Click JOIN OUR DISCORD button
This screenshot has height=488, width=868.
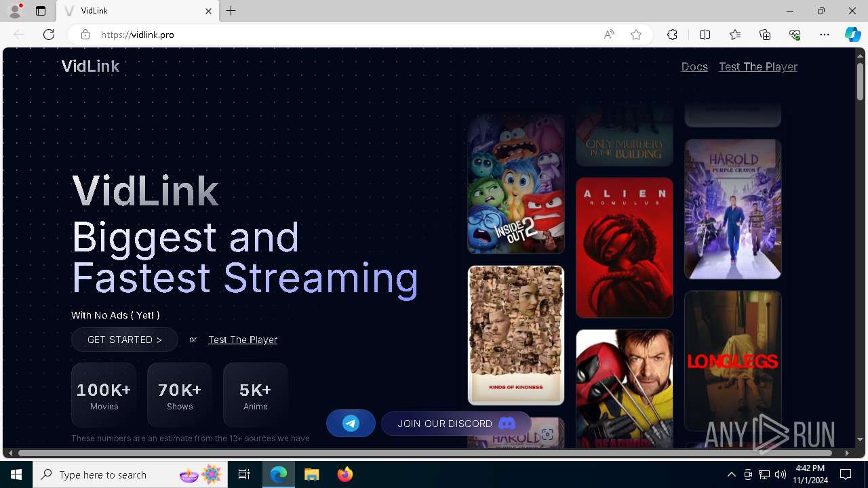click(x=456, y=424)
